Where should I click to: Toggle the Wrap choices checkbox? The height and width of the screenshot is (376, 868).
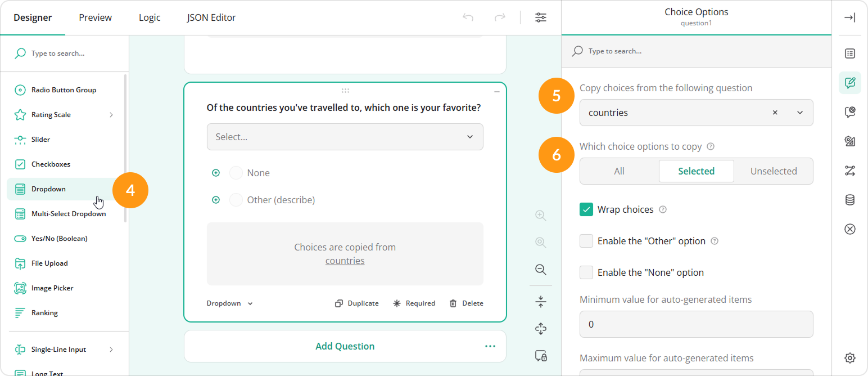click(x=586, y=209)
